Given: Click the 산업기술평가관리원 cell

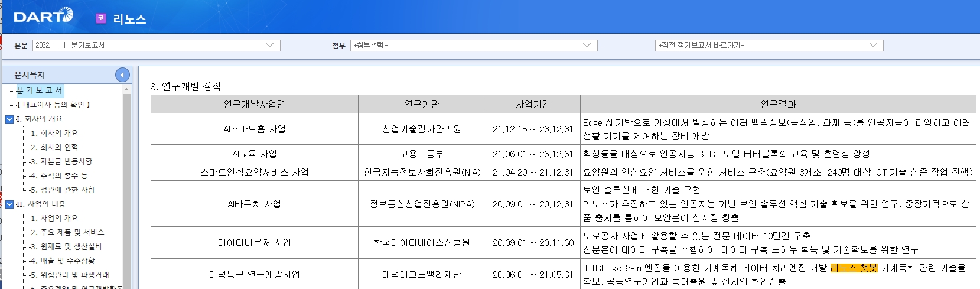Looking at the screenshot, I should [x=422, y=129].
